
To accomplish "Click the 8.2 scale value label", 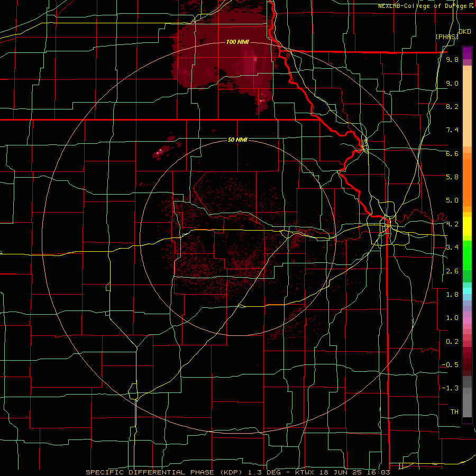I will 452,106.
